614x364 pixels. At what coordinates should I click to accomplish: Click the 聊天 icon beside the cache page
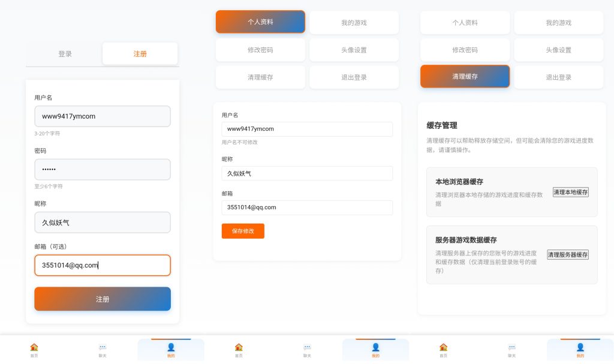pyautogui.click(x=511, y=348)
